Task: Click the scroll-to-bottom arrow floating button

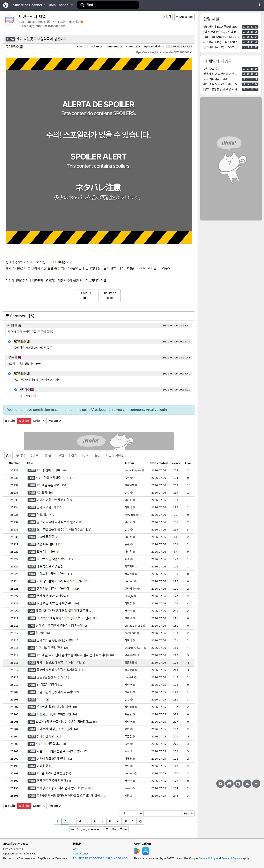Action: pyautogui.click(x=256, y=784)
